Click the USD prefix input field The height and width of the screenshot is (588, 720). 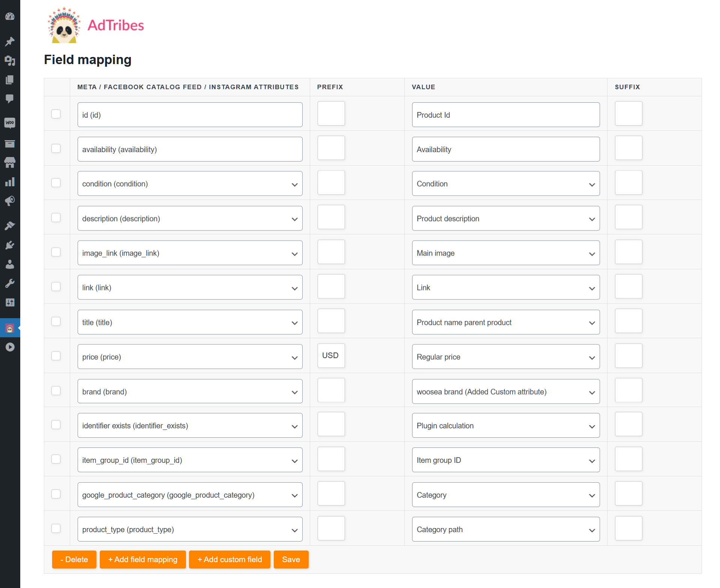(x=331, y=356)
